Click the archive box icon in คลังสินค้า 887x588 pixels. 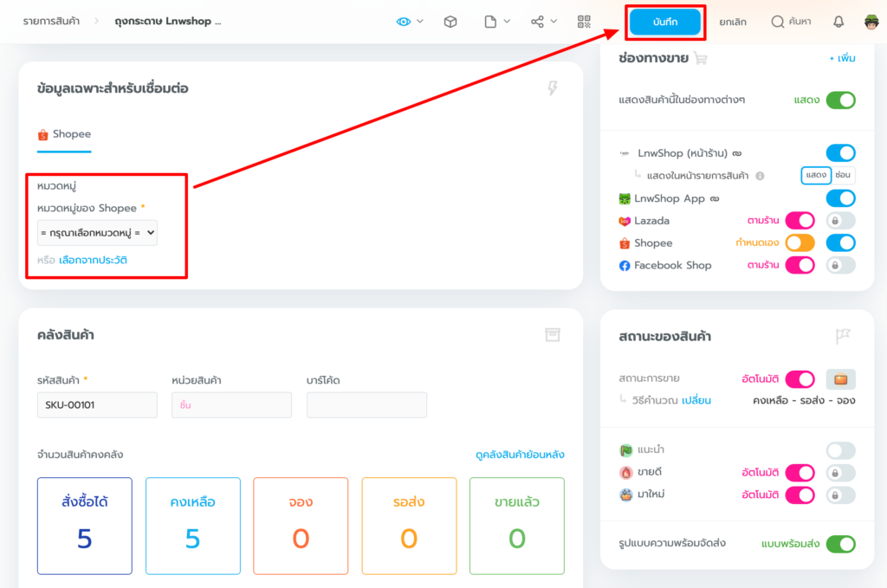point(551,335)
